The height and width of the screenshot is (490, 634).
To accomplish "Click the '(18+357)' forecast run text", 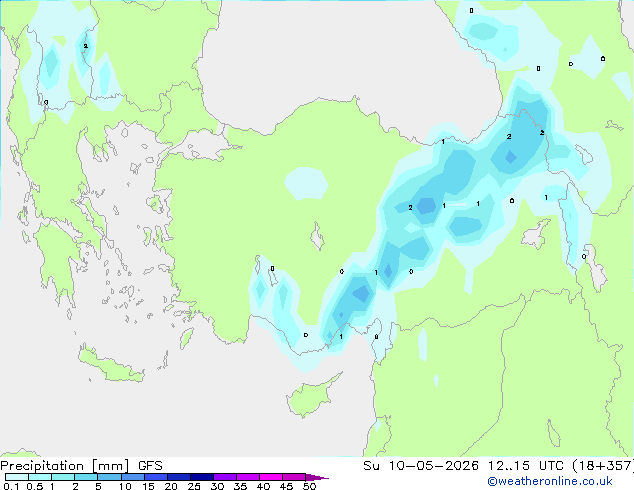I will point(603,466).
